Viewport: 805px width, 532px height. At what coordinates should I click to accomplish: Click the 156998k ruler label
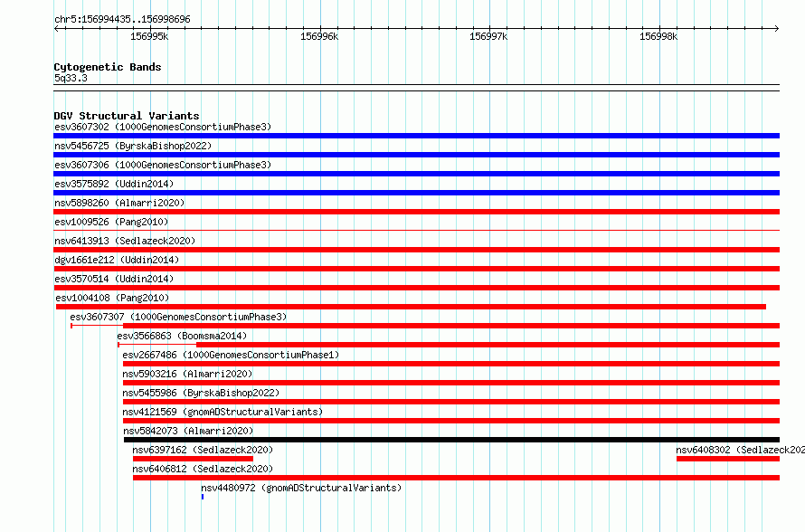click(658, 36)
